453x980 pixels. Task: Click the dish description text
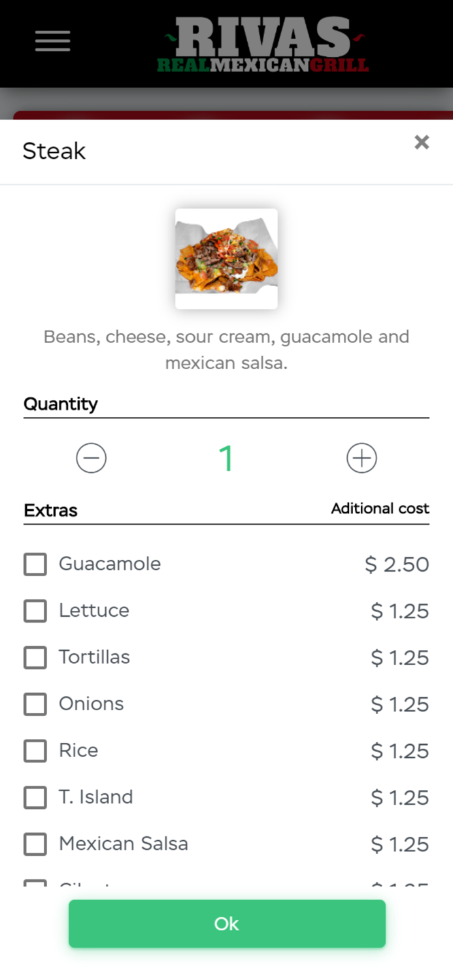pos(226,350)
